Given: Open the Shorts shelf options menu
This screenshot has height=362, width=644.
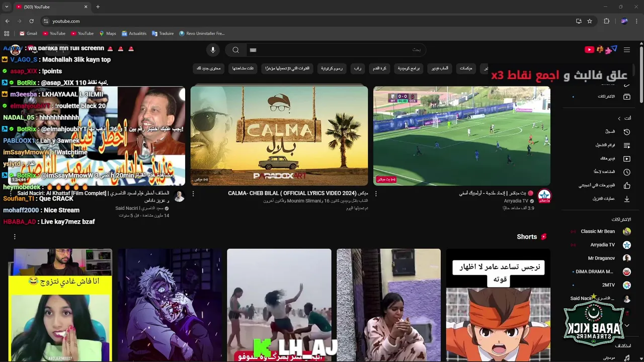Looking at the screenshot, I should point(15,236).
